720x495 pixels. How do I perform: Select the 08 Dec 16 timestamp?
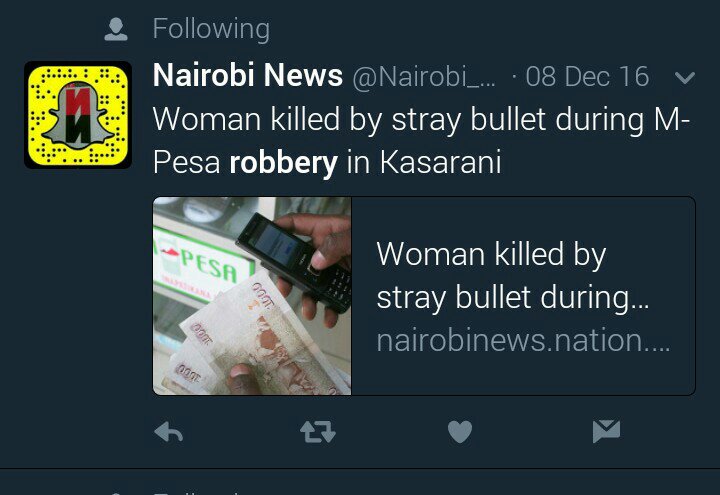(587, 76)
